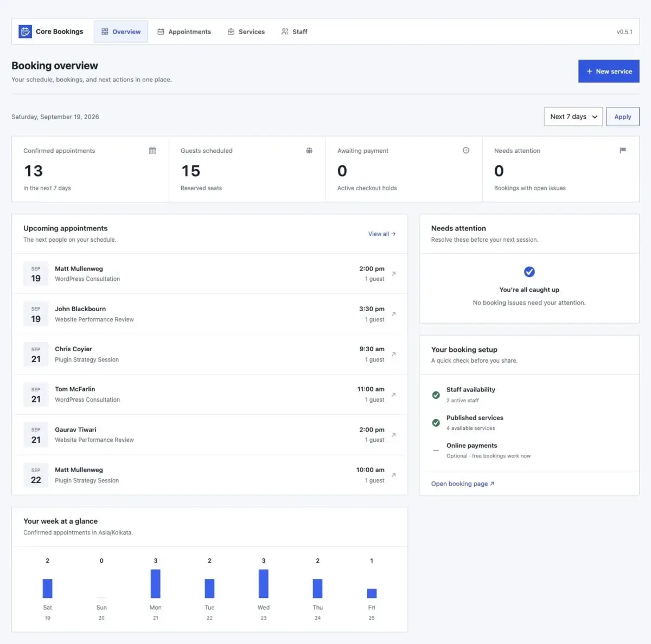Click the Monday bar in week chart

[x=156, y=584]
